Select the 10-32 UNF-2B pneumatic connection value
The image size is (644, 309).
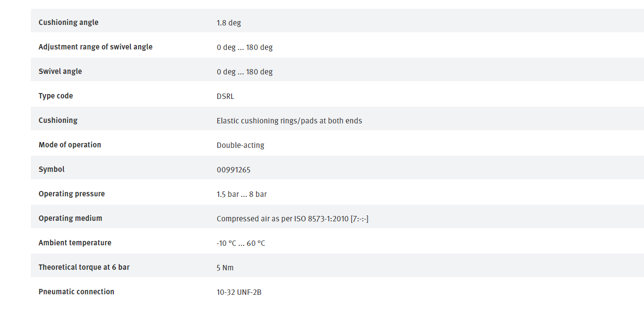click(239, 292)
